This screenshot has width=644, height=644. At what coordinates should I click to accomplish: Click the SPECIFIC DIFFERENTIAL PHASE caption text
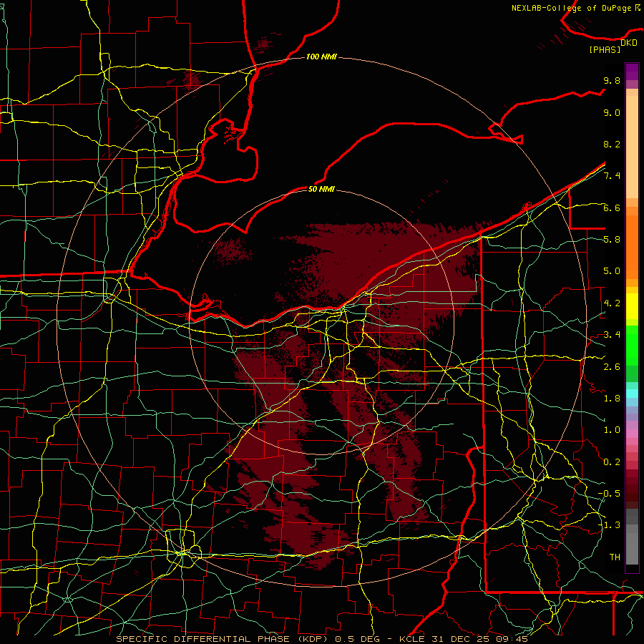click(x=203, y=639)
